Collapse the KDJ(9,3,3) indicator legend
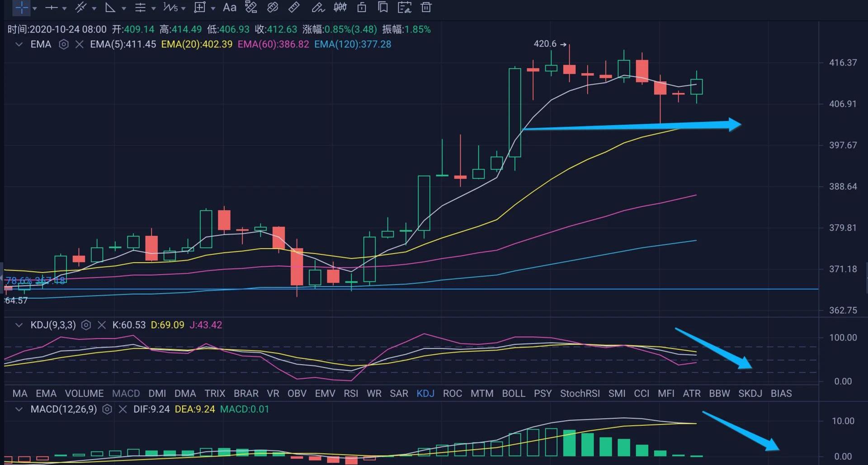 click(x=19, y=325)
